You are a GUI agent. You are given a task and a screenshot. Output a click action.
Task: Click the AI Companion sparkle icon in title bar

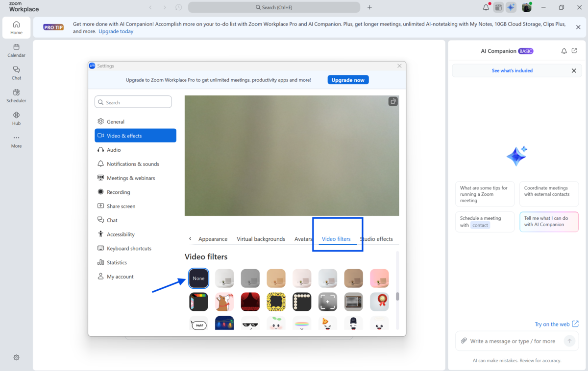(511, 7)
